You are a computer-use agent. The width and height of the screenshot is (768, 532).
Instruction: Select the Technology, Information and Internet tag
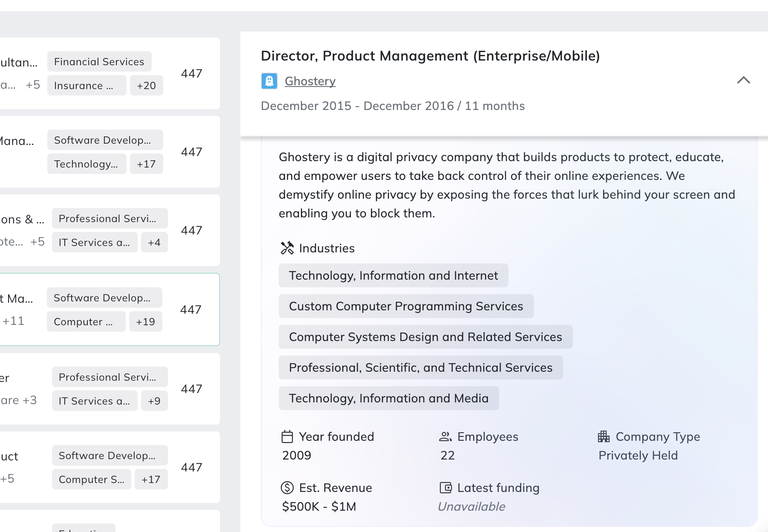click(x=393, y=275)
